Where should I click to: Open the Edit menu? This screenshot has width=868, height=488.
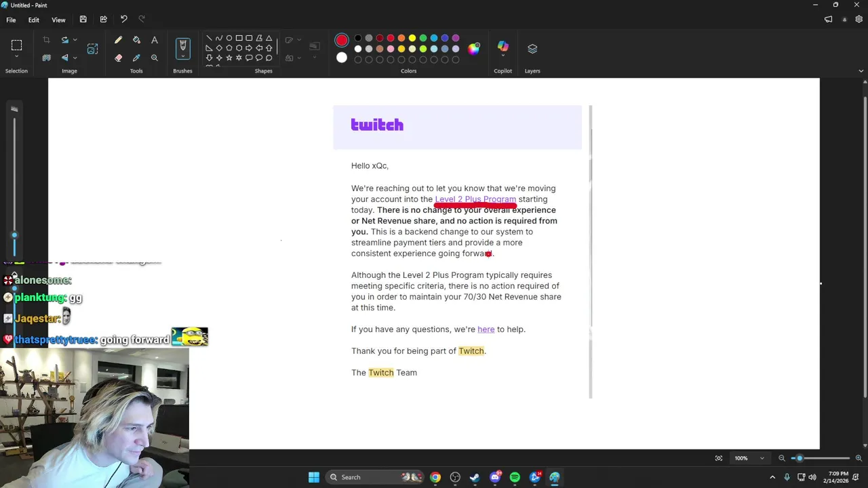tap(33, 20)
